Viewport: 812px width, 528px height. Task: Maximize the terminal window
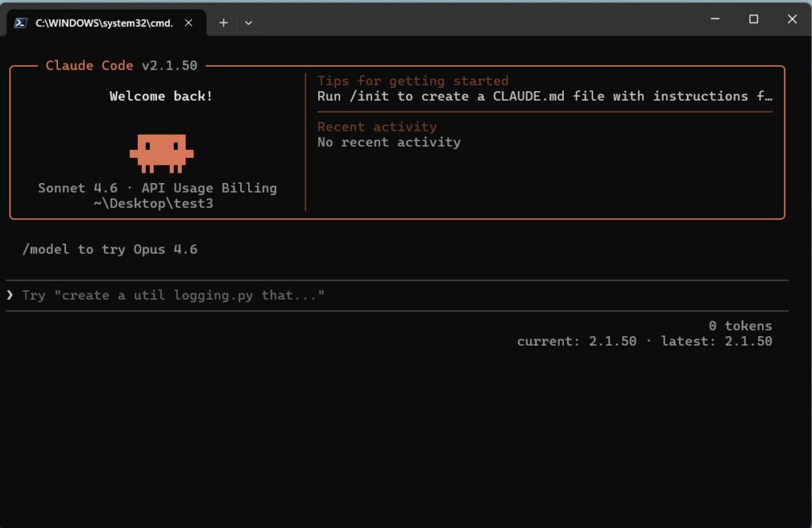point(753,19)
